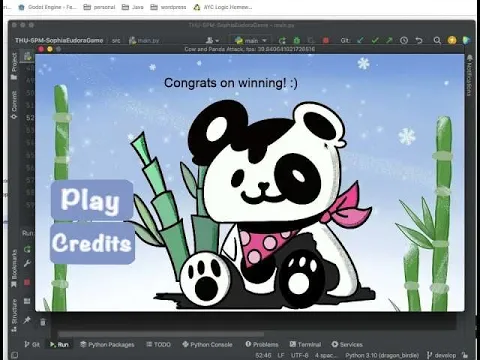Commit changes using the green checkmark
480x360 pixels.
[375, 40]
